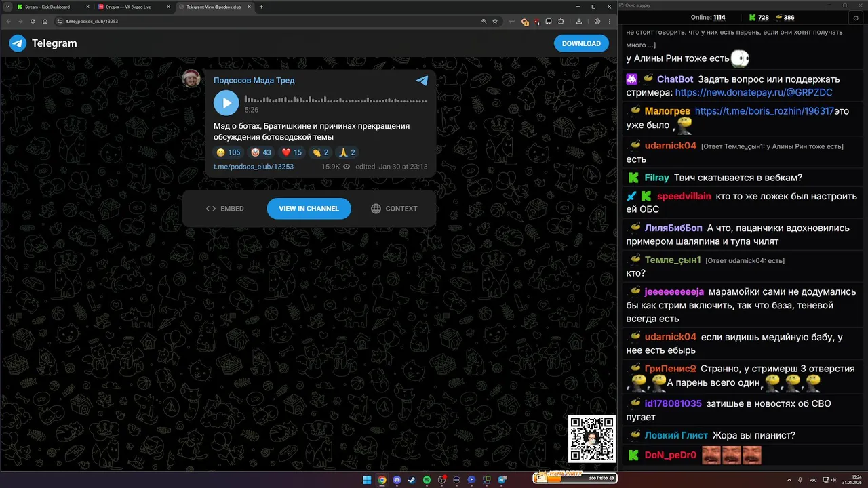Click the Telegram paper plane icon in post

pyautogui.click(x=422, y=81)
